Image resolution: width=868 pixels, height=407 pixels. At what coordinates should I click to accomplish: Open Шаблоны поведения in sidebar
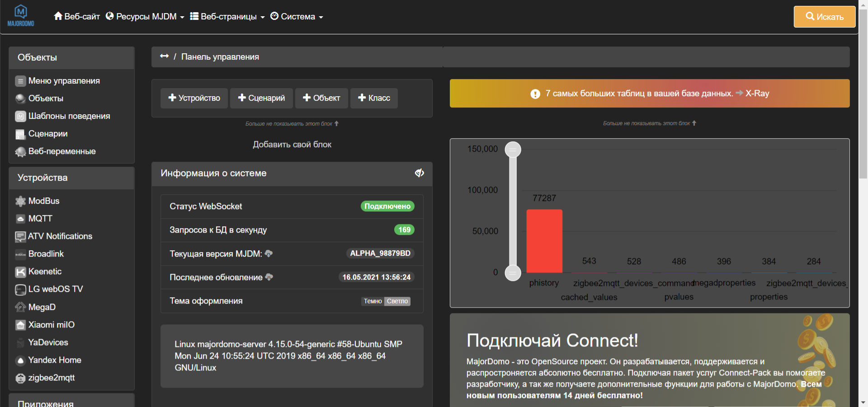click(69, 116)
